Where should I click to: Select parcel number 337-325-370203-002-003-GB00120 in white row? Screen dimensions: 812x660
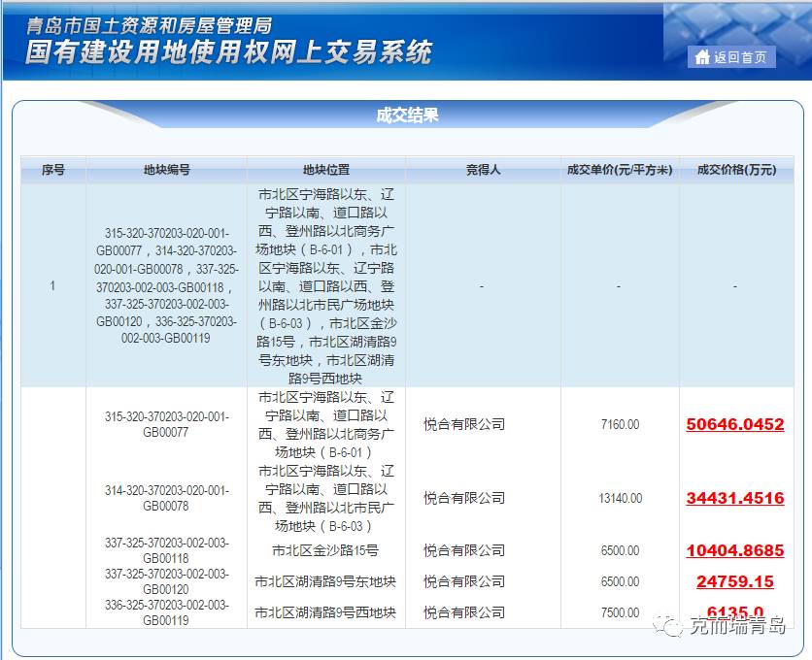166,581
